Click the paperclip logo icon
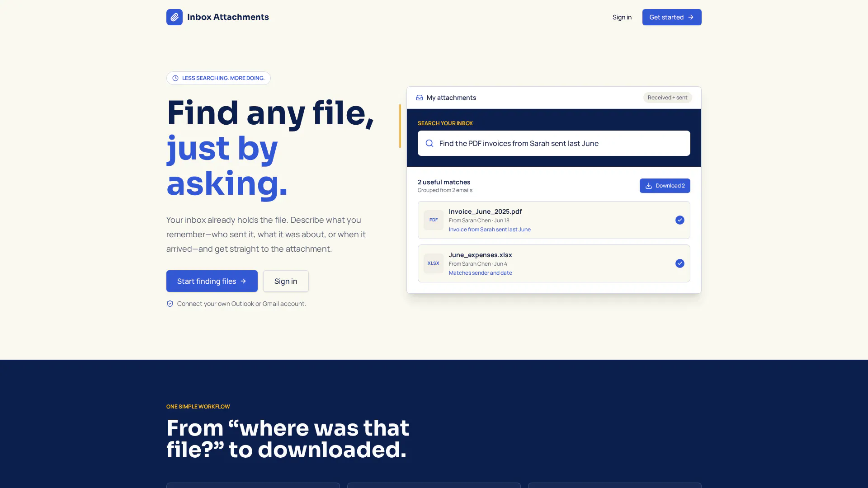Image resolution: width=868 pixels, height=488 pixels. (174, 17)
